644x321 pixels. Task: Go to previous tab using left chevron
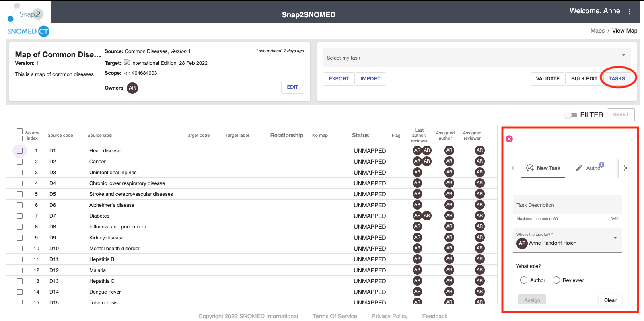(x=513, y=168)
